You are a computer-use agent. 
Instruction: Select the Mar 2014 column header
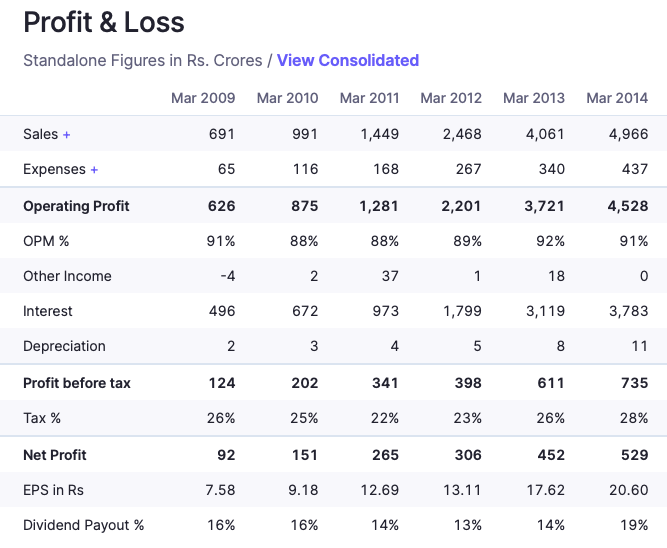617,98
